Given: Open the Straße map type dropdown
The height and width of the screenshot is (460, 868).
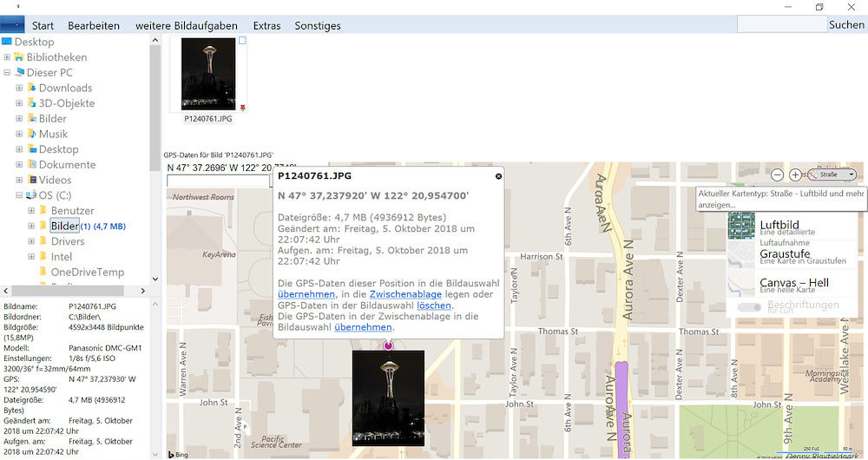Looking at the screenshot, I should pyautogui.click(x=832, y=174).
